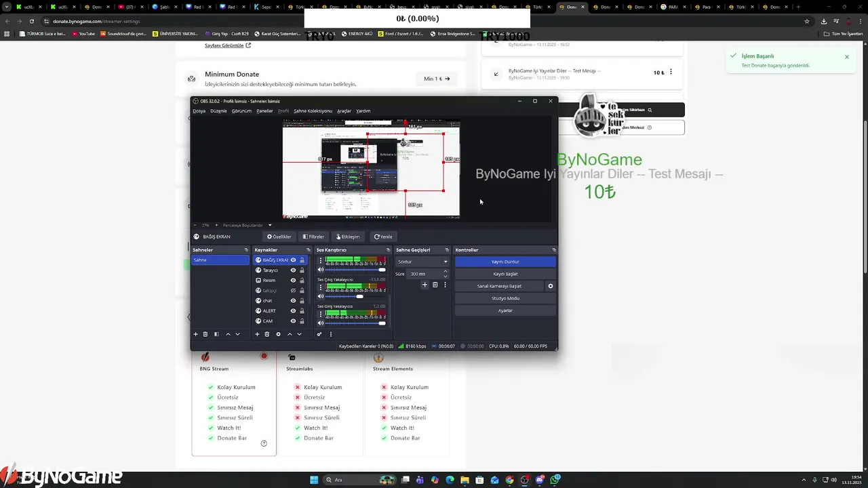Open OBS settings via Ayarlar button
The width and height of the screenshot is (868, 488).
click(505, 310)
